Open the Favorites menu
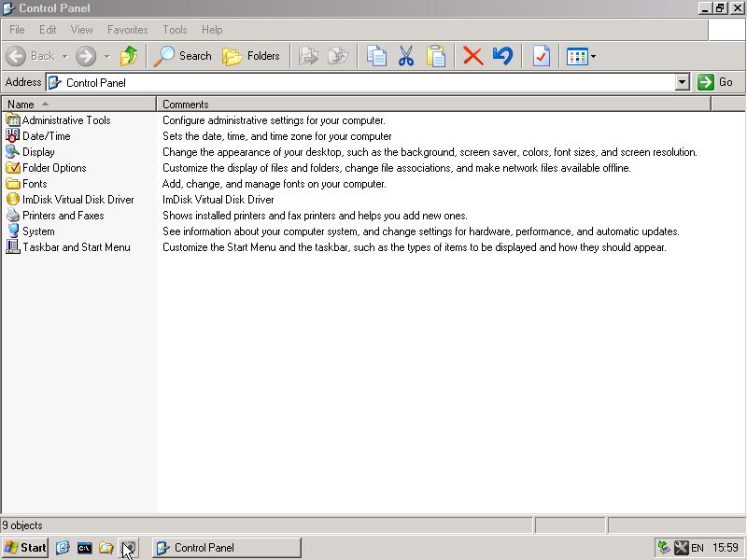Screen dimensions: 747x560 click(127, 30)
